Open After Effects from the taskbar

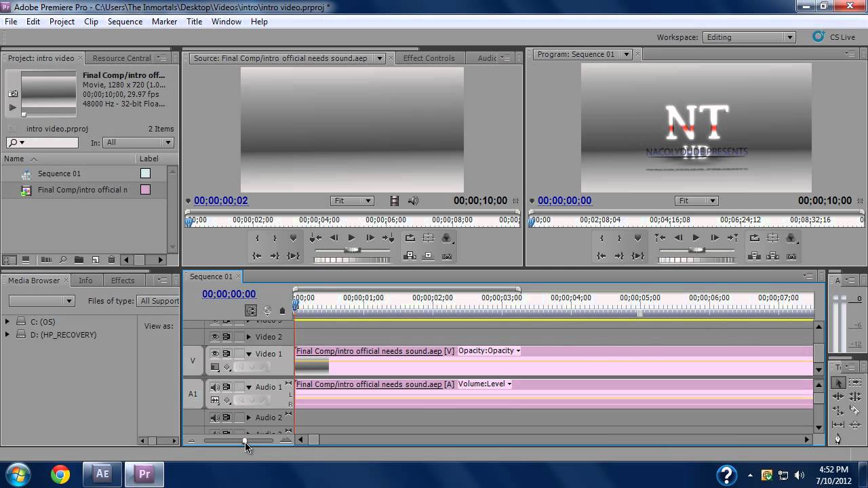(102, 474)
